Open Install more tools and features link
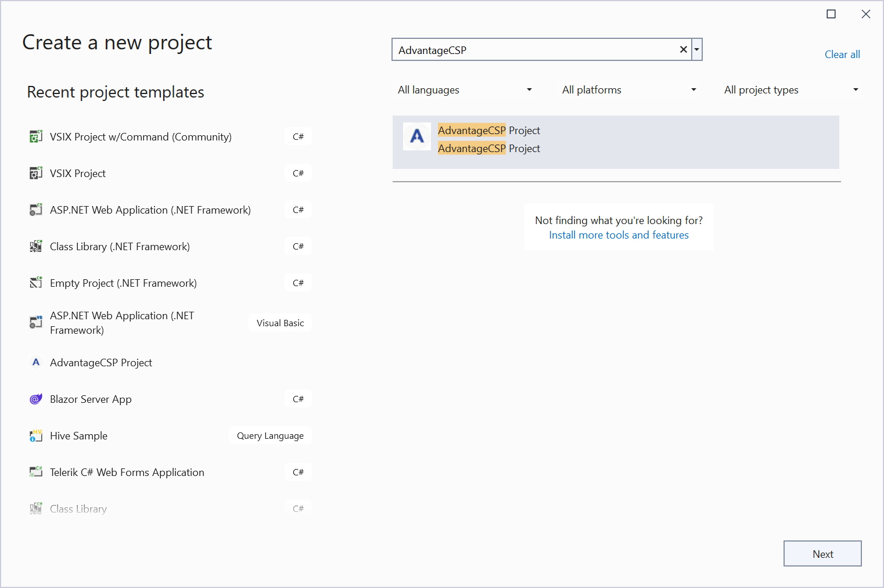884x588 pixels. [619, 235]
